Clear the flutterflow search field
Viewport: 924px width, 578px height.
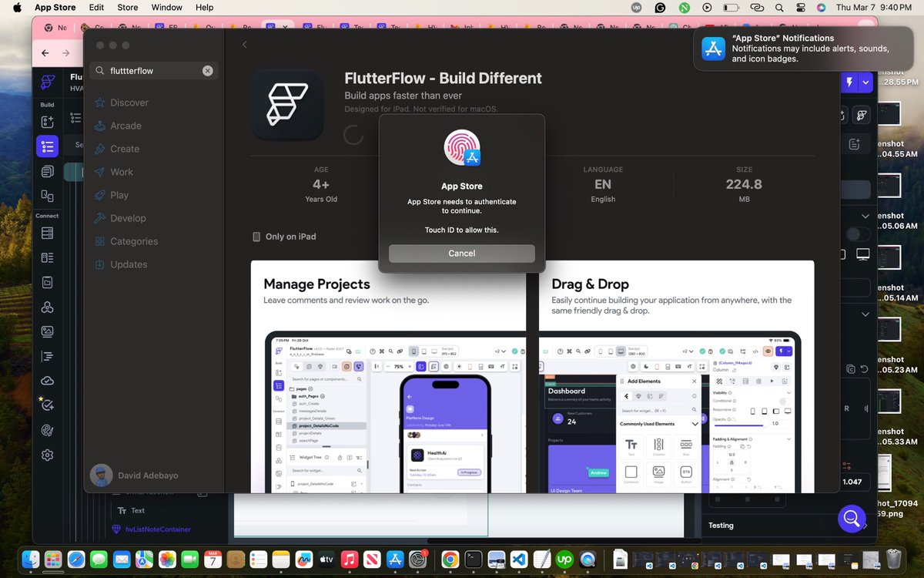tap(207, 71)
